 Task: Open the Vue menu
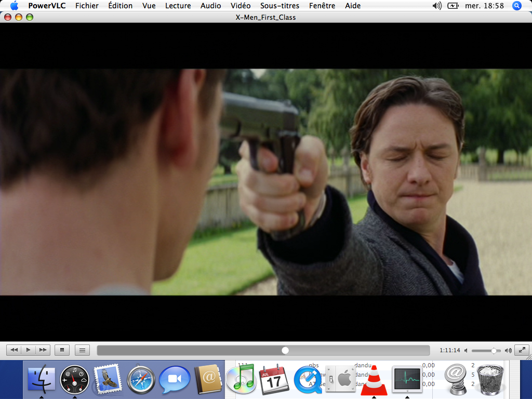(149, 6)
